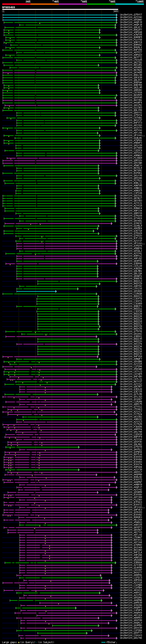
Task: Select hit label UniRef100_Q43485
Action: pyautogui.click(x=131, y=72)
